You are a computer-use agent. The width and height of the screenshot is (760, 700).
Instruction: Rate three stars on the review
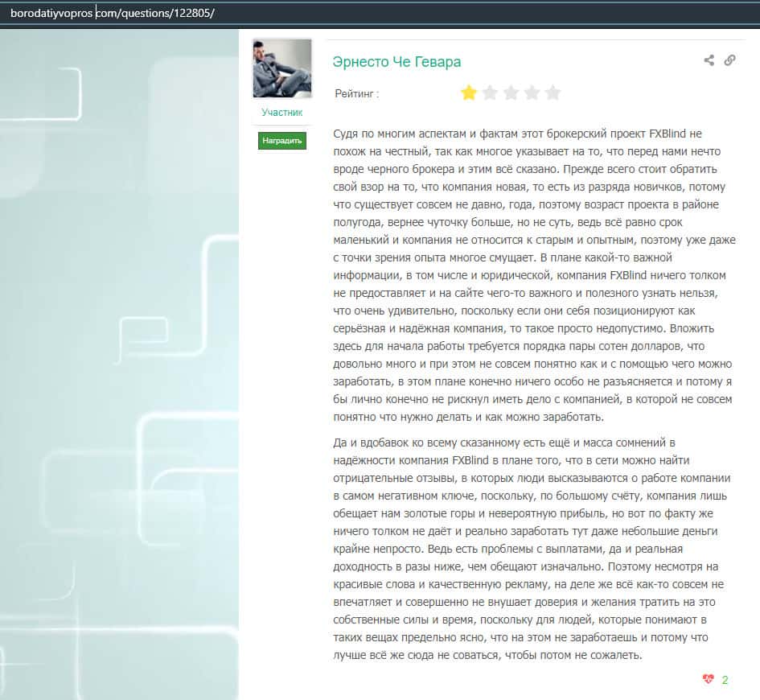coord(511,93)
